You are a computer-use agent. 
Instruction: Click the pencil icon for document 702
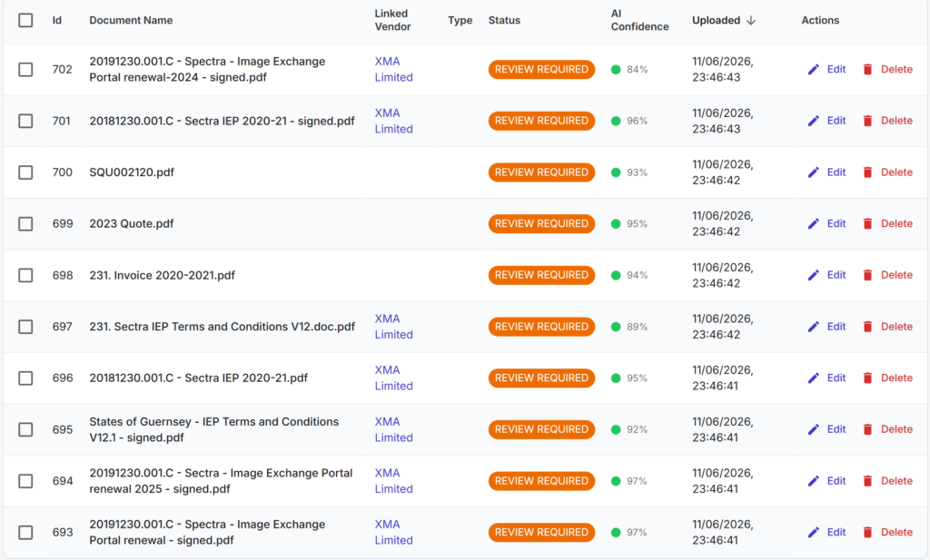tap(813, 69)
